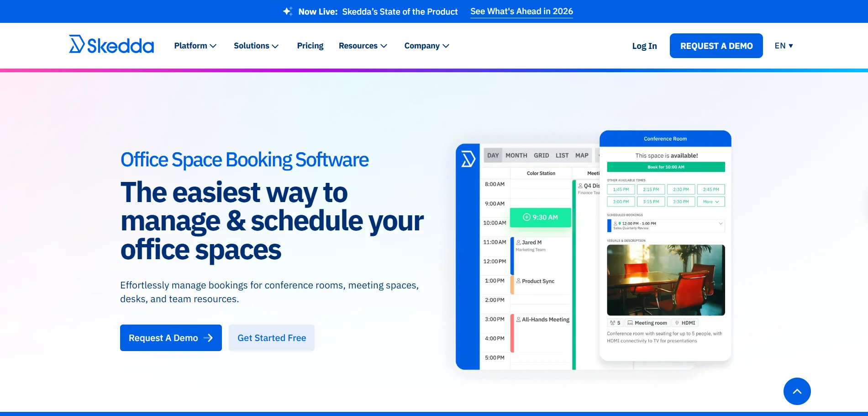Image resolution: width=868 pixels, height=416 pixels.
Task: Switch to the MONTH view tab
Action: point(516,155)
